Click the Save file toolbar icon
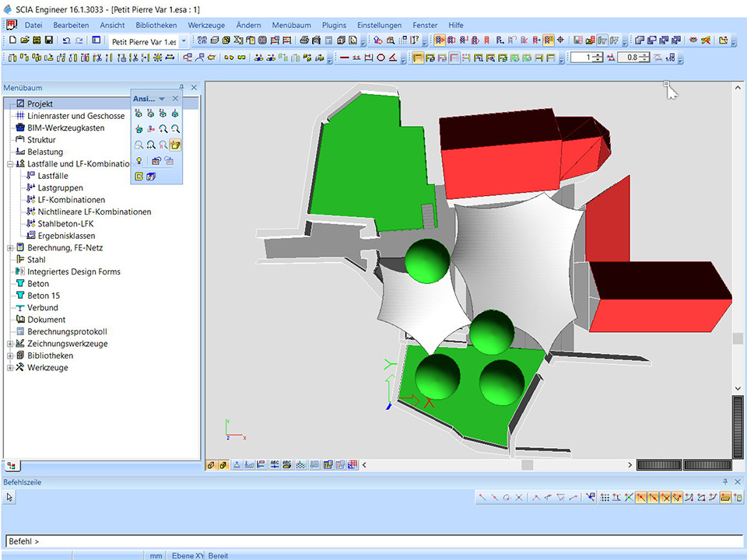The width and height of the screenshot is (747, 560). coord(49,40)
